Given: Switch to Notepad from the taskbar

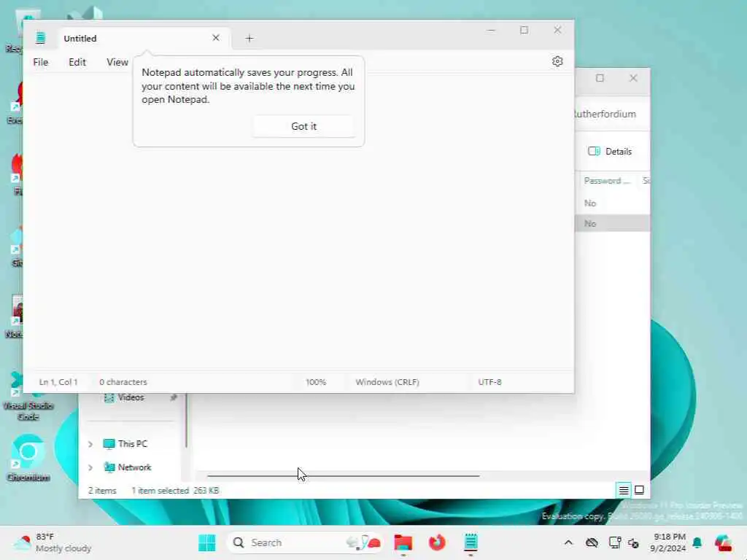Looking at the screenshot, I should (x=471, y=542).
